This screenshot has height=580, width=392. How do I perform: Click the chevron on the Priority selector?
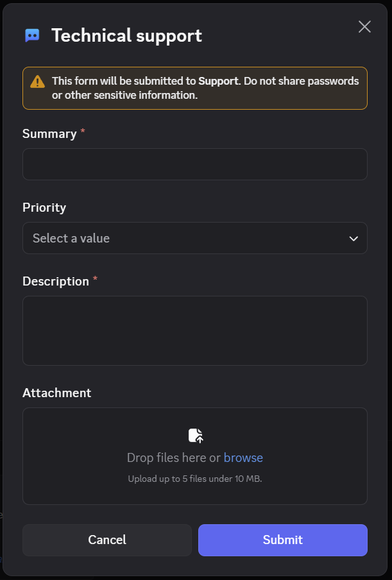click(x=354, y=238)
